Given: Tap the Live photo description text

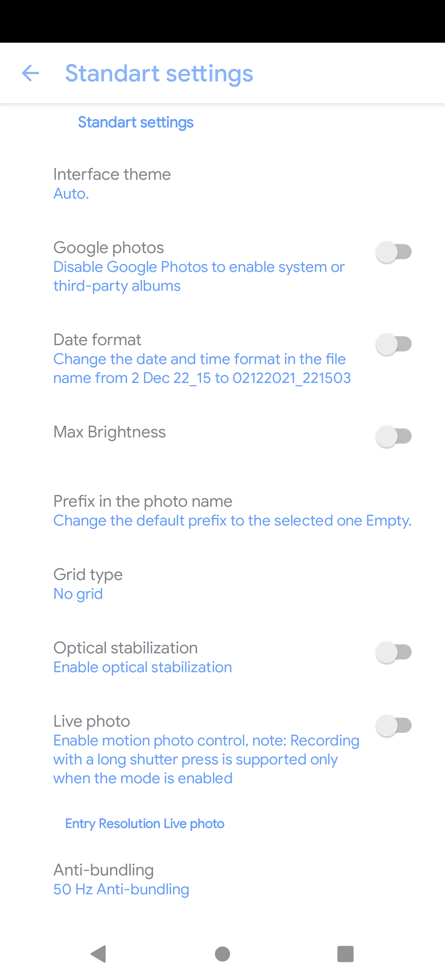Looking at the screenshot, I should click(x=206, y=759).
